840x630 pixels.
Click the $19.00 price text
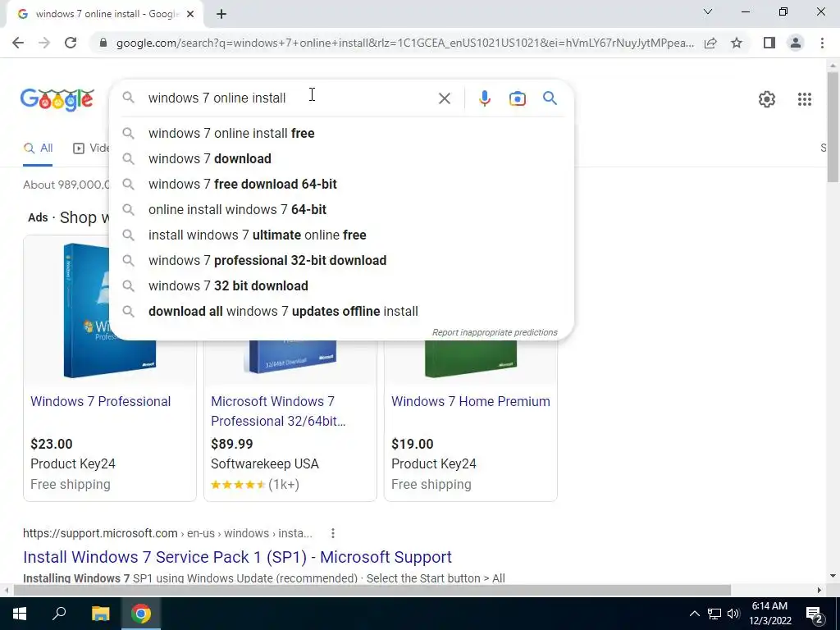pyautogui.click(x=413, y=444)
